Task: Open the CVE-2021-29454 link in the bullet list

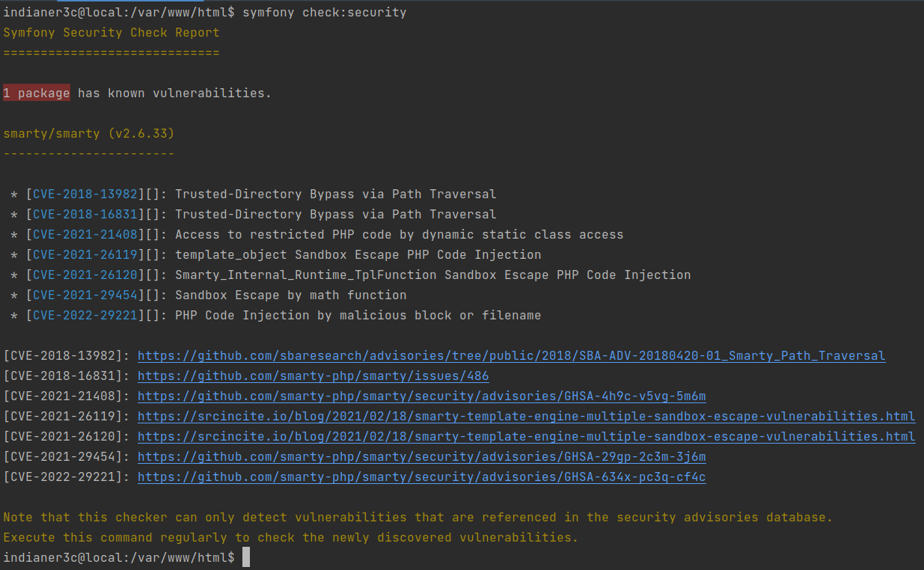Action: (x=85, y=295)
